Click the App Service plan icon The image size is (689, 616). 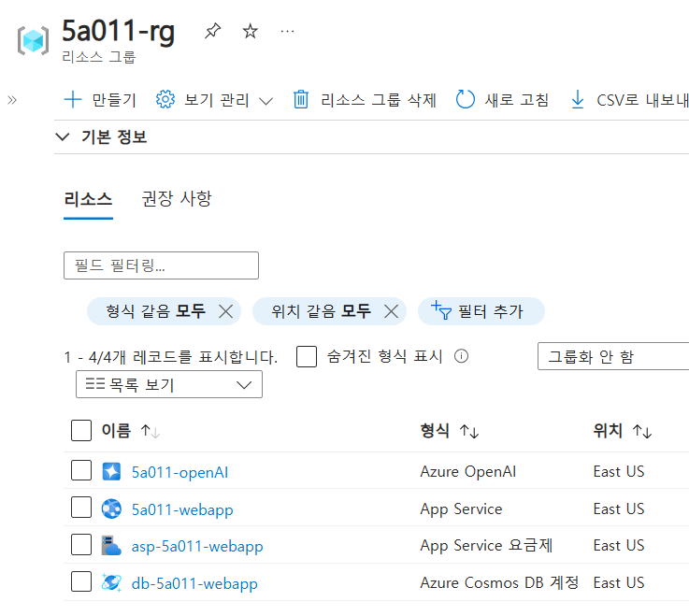coord(111,545)
